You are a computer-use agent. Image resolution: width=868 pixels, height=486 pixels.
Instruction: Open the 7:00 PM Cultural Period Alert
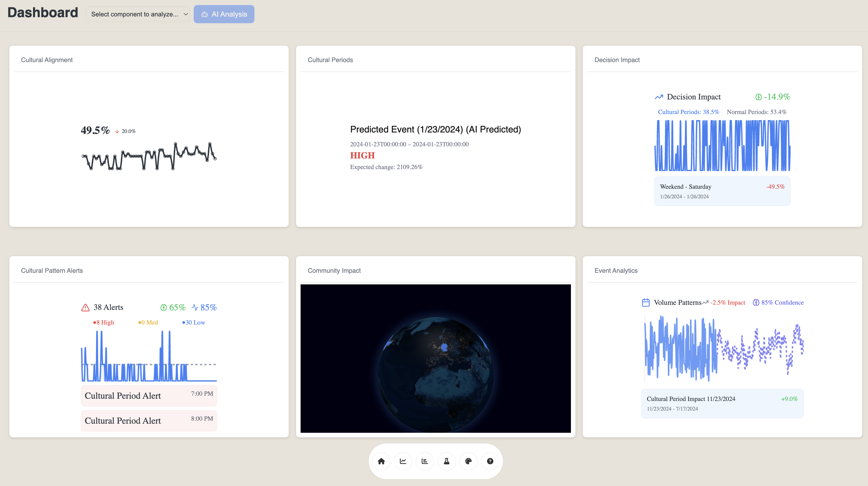point(149,396)
